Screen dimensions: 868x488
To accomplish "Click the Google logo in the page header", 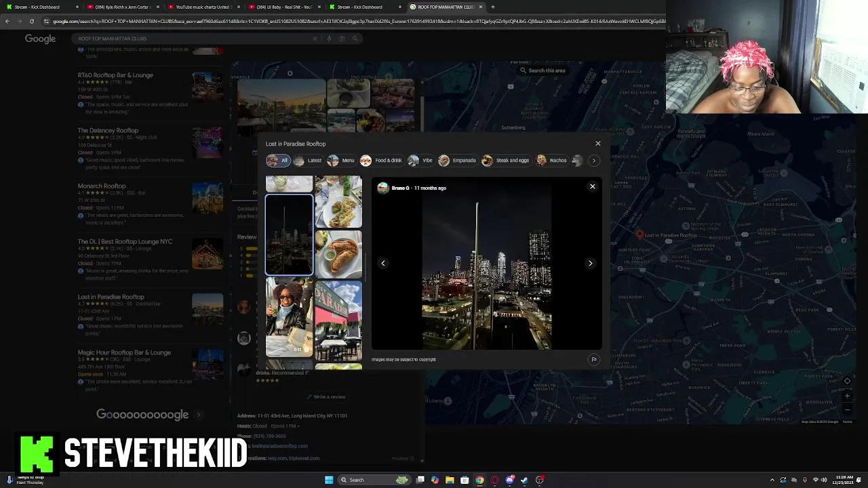I will (x=40, y=39).
